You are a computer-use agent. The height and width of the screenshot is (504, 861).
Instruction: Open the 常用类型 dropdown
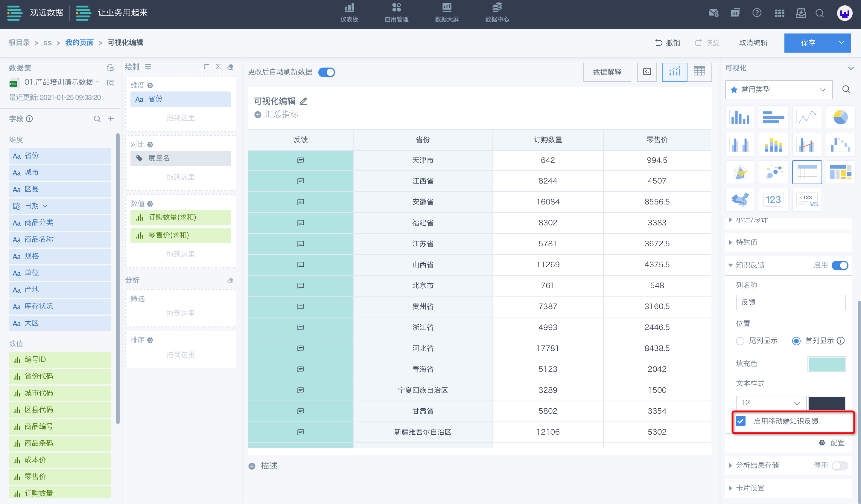[778, 89]
